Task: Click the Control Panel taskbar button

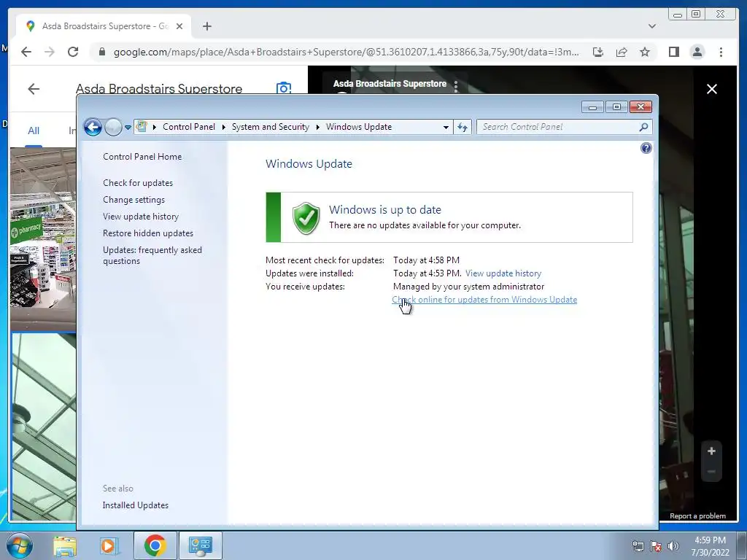Action: click(x=200, y=545)
